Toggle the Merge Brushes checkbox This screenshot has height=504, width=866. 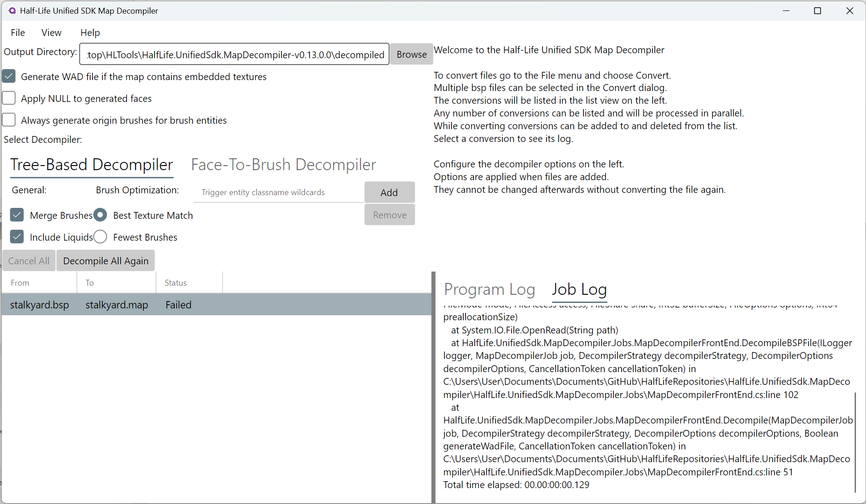pos(17,215)
